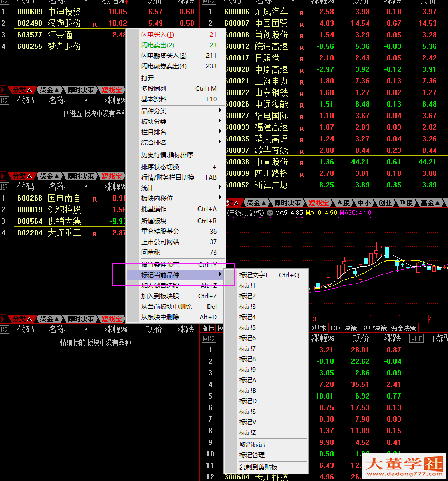Click the R marker beside 汉缆股份

95,24
